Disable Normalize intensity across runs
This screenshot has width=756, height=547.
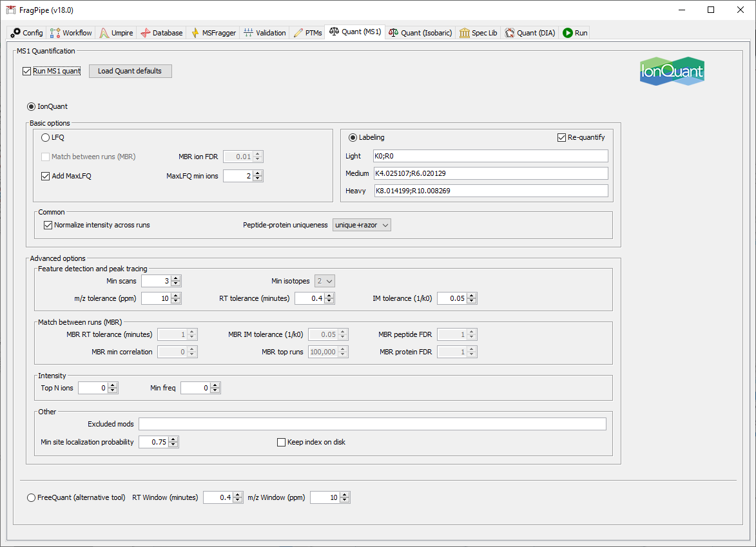tap(48, 225)
